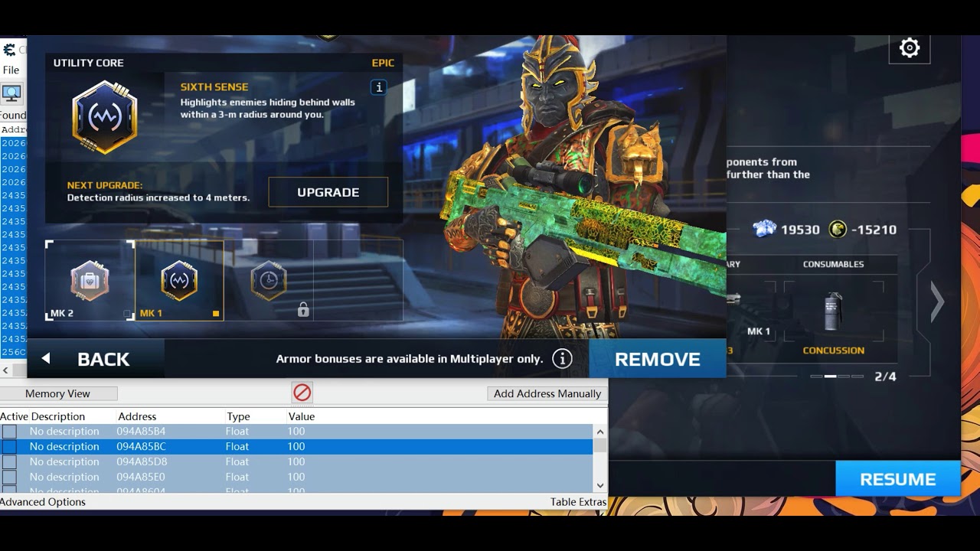
Task: Select the MK 2 briefcase core slot
Action: [x=90, y=280]
